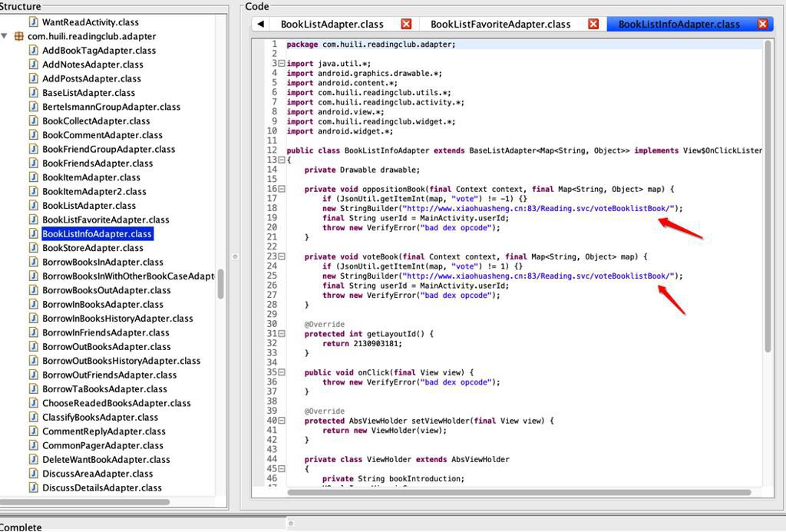Switch to the BookListAdapter.class tab
Screen dimensions: 786x532
[x=332, y=24]
